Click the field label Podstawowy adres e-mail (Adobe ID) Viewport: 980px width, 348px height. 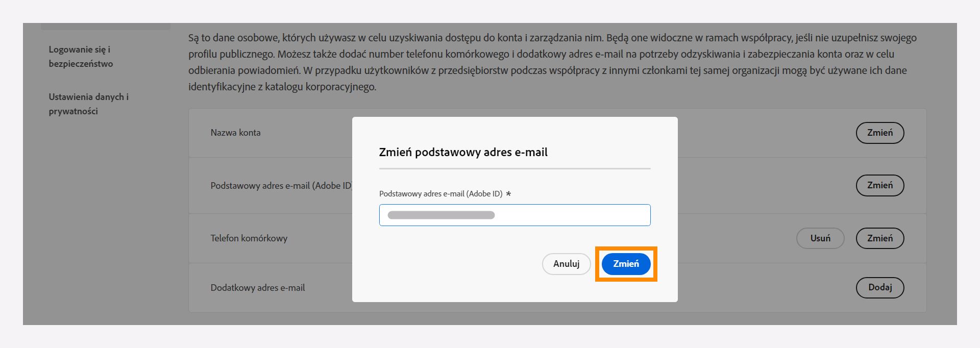441,193
